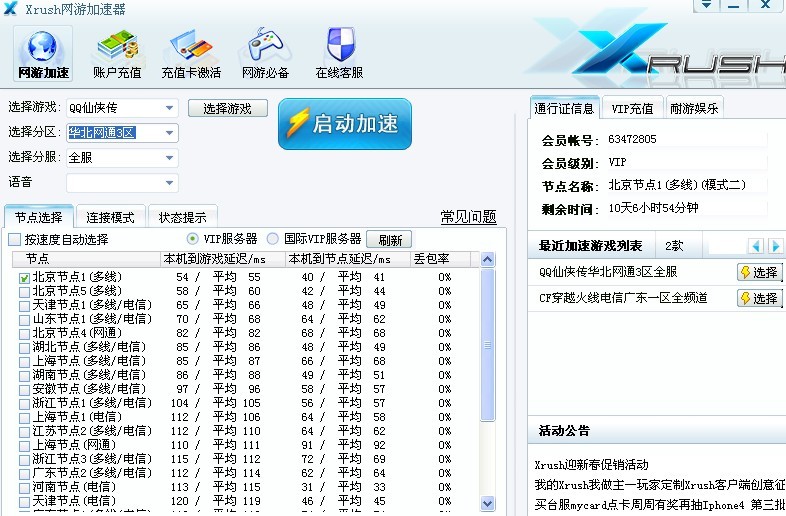Viewport: 786px width, 516px height.
Task: Check 上海节点1(电信) checkbox
Action: [24, 418]
